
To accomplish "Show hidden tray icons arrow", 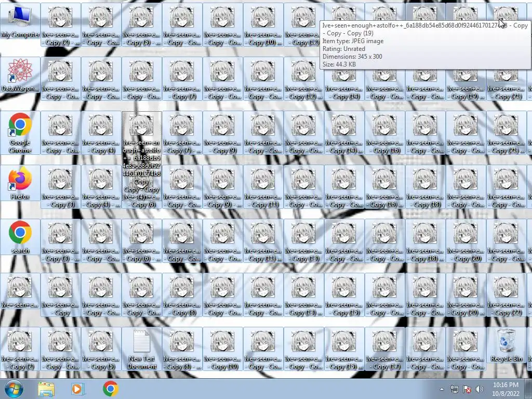I will point(442,389).
